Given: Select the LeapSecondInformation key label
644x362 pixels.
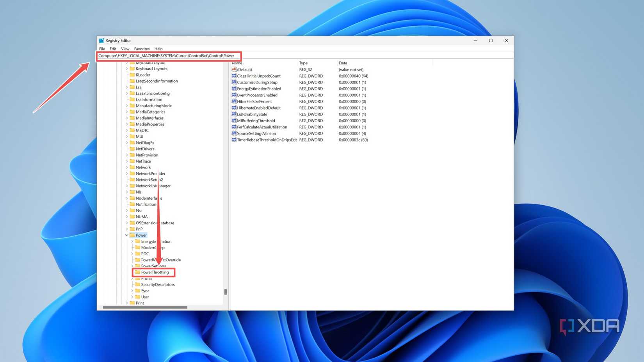Looking at the screenshot, I should pyautogui.click(x=157, y=81).
